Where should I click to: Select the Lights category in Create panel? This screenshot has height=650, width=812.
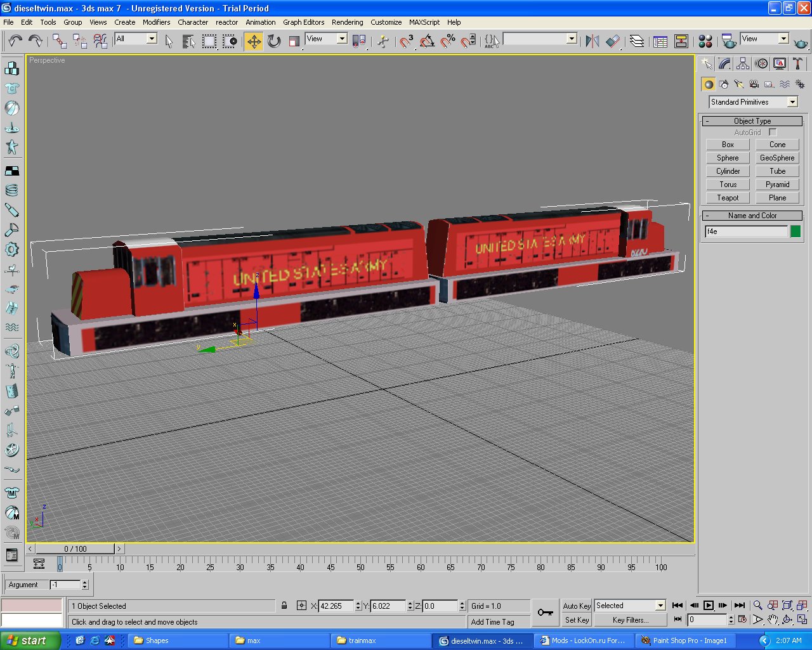(x=739, y=84)
